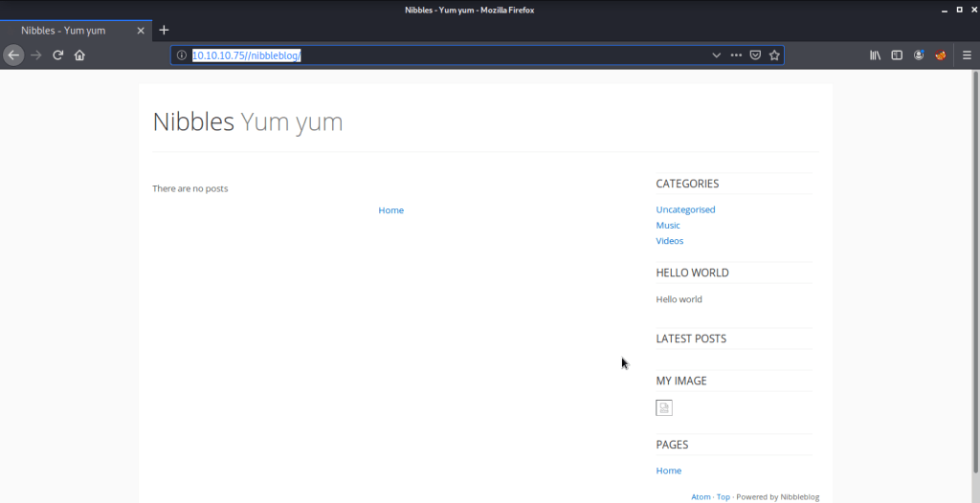Bookmark this page with the star icon
The height and width of the screenshot is (503, 980).
(x=774, y=55)
